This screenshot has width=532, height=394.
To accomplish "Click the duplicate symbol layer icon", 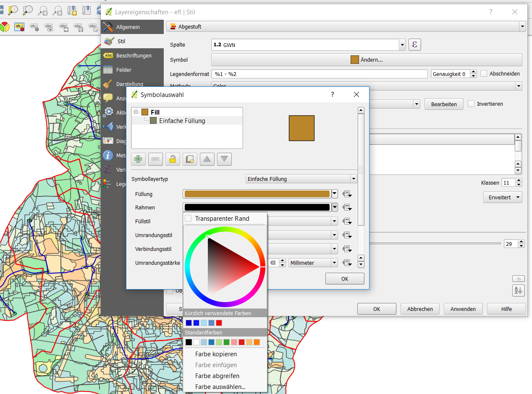I will click(190, 159).
